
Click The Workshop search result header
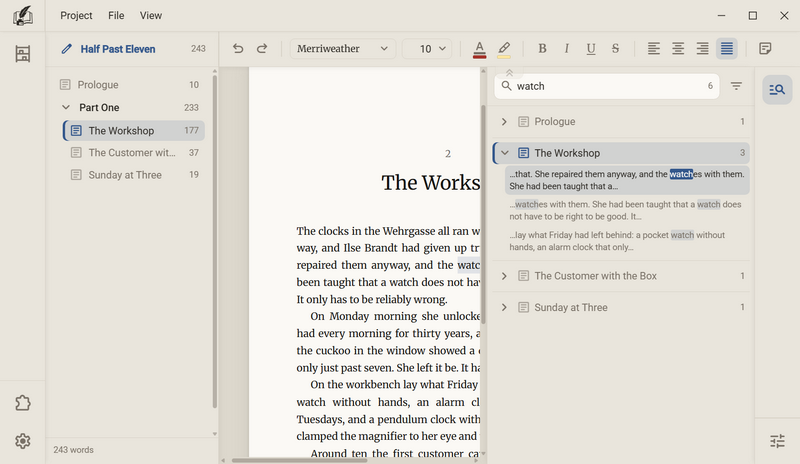621,153
